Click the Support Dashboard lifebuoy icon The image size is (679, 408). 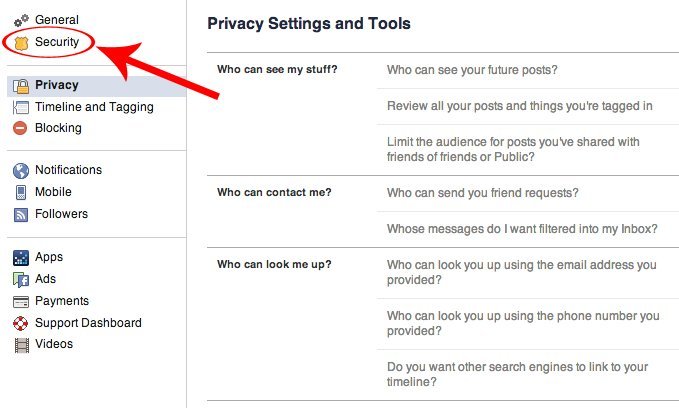(x=21, y=323)
